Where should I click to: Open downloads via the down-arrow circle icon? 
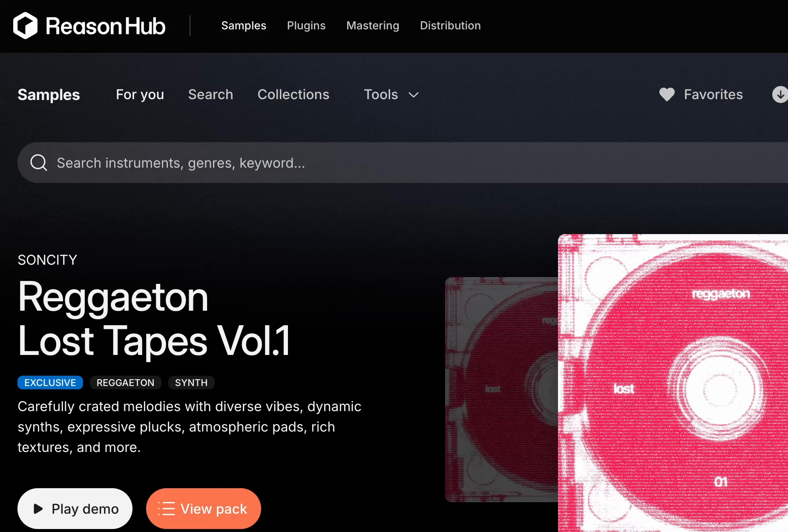[x=780, y=94]
